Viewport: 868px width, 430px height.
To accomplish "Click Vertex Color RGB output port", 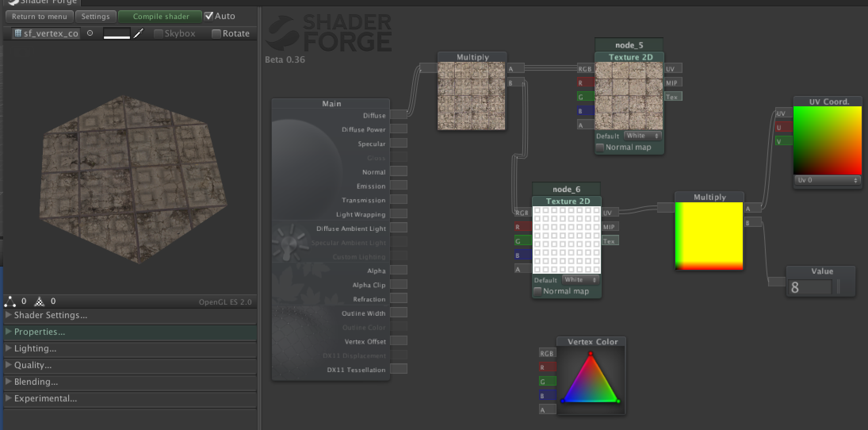I will tap(547, 353).
